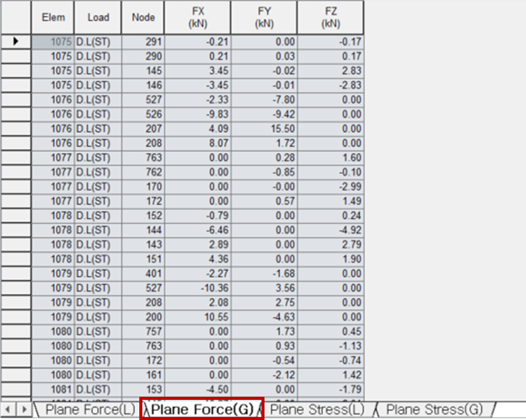
Task: Click the FY cell showing 15.50
Action: tap(264, 129)
